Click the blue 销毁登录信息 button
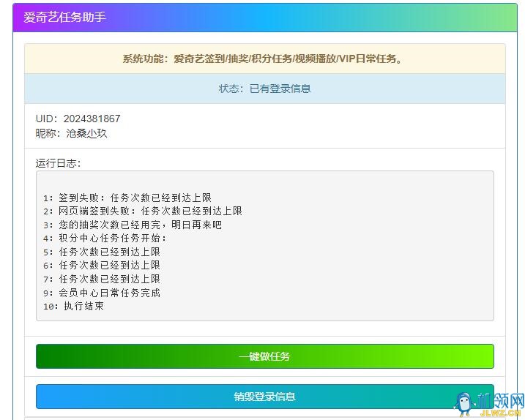This screenshot has width=525, height=420. (265, 397)
